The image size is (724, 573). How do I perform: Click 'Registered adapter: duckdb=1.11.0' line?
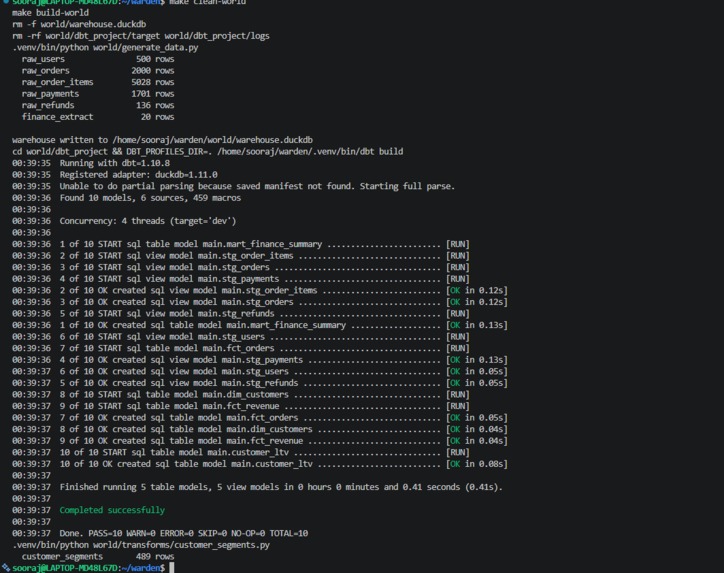tap(115, 175)
